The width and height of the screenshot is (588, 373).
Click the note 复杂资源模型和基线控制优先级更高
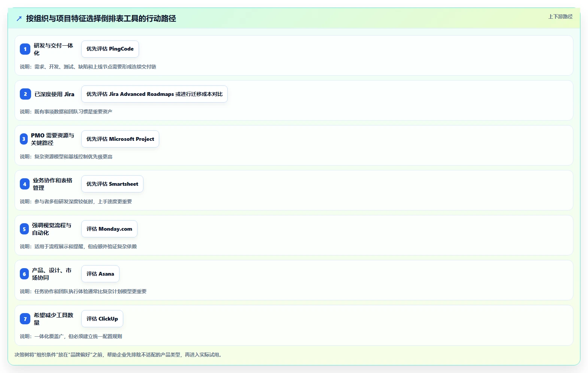66,157
